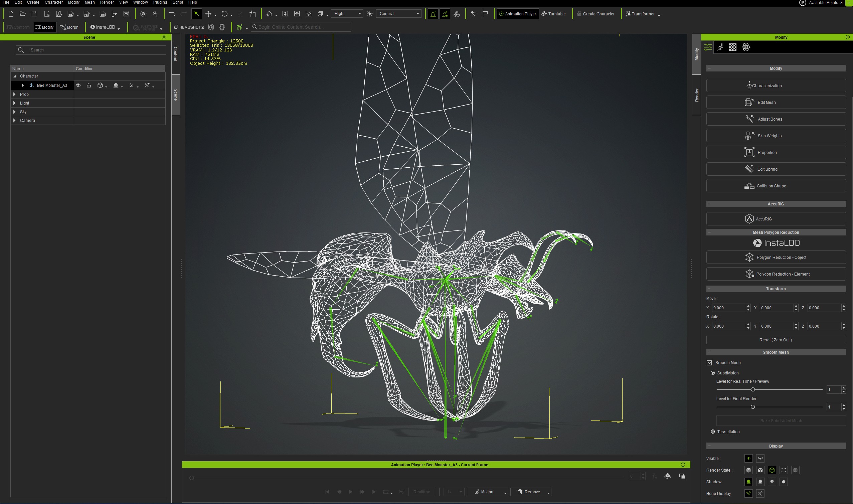Click the Undo arrow icon
This screenshot has width=853, height=504.
point(172,14)
